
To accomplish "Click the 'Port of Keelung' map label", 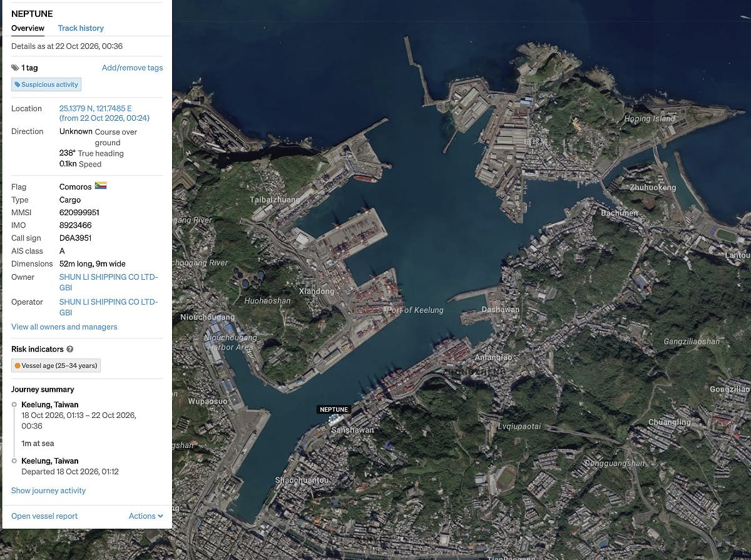I will click(415, 310).
